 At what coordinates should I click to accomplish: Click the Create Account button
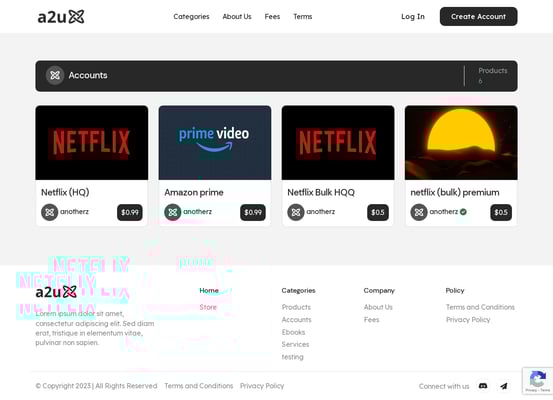tap(479, 17)
